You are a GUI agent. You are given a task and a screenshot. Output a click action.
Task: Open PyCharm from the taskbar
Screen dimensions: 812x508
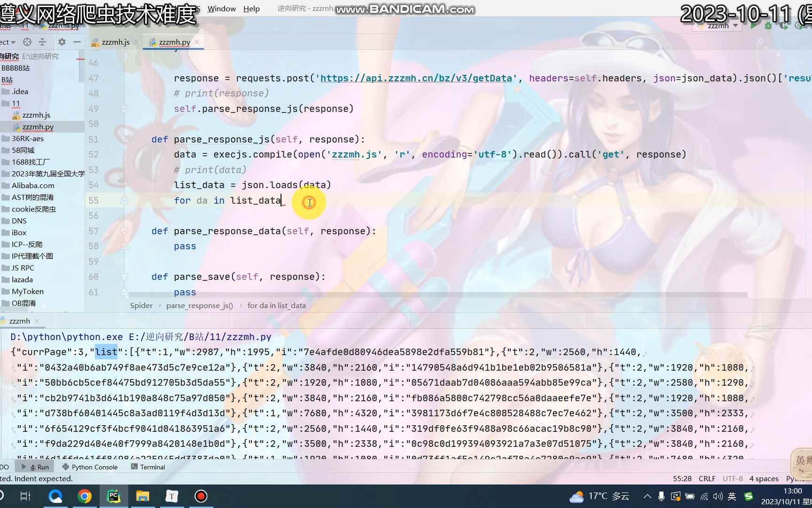(114, 496)
